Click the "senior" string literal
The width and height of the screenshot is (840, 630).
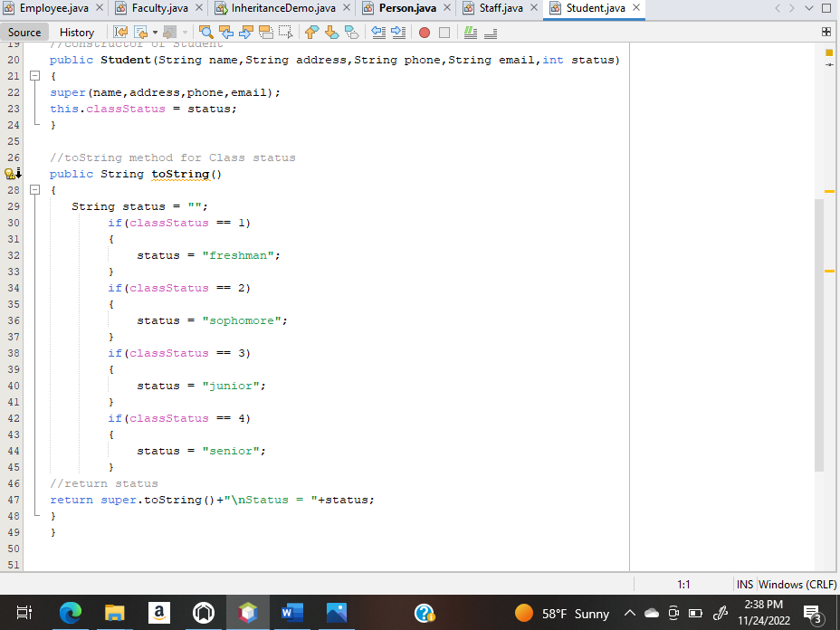point(230,451)
